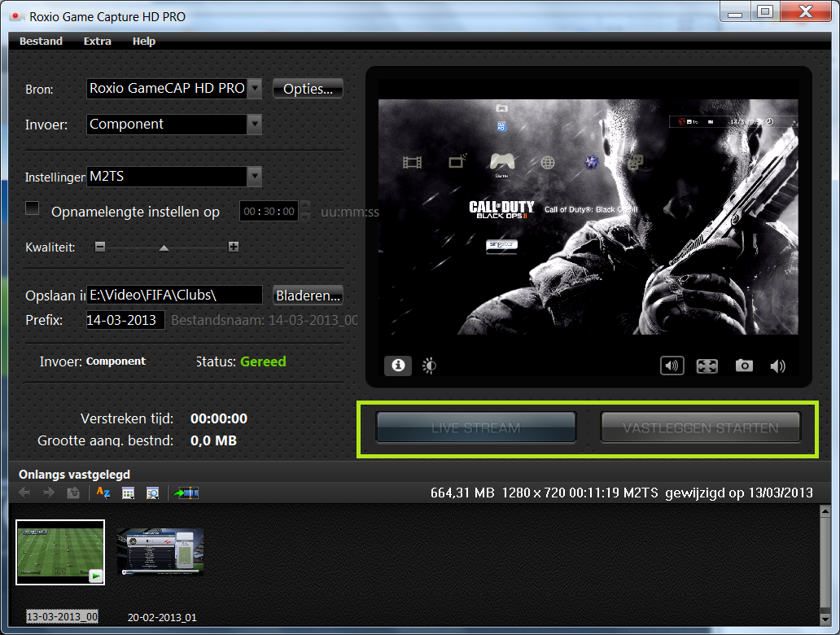Click the VASTLEGGEN STARTEN button
This screenshot has height=635, width=840.
click(701, 427)
